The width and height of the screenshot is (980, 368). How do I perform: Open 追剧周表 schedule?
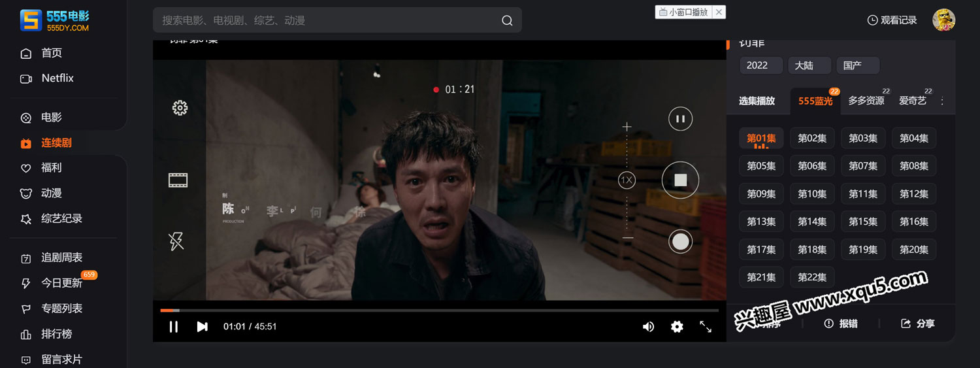[x=52, y=258]
